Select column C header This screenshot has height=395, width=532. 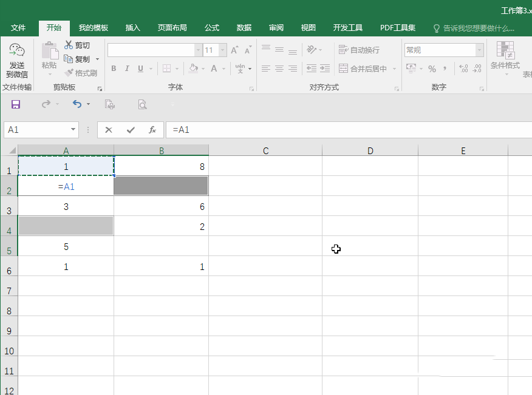(265, 150)
